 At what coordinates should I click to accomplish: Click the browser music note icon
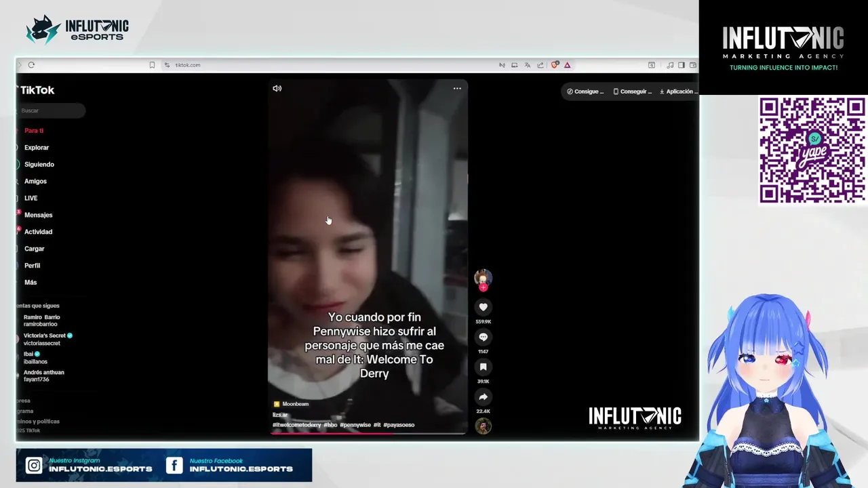[x=670, y=65]
